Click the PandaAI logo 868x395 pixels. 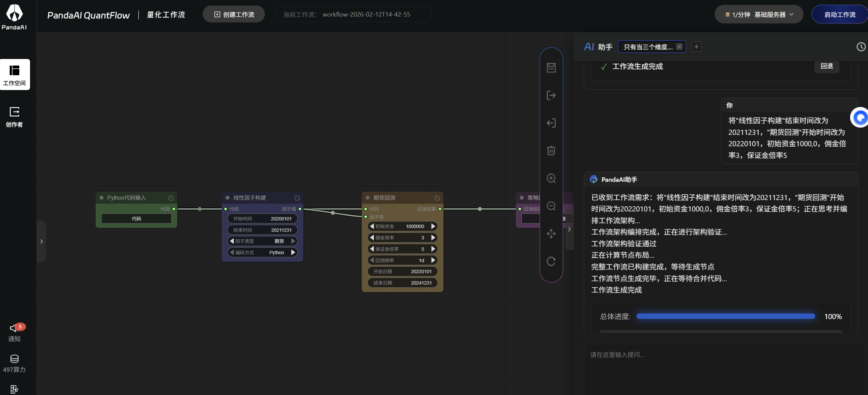pyautogui.click(x=14, y=17)
